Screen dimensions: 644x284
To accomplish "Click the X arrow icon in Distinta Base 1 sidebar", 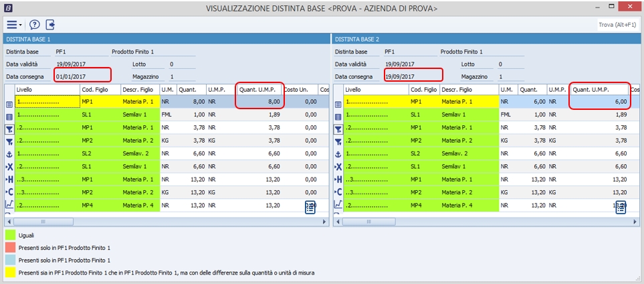I will click(9, 167).
